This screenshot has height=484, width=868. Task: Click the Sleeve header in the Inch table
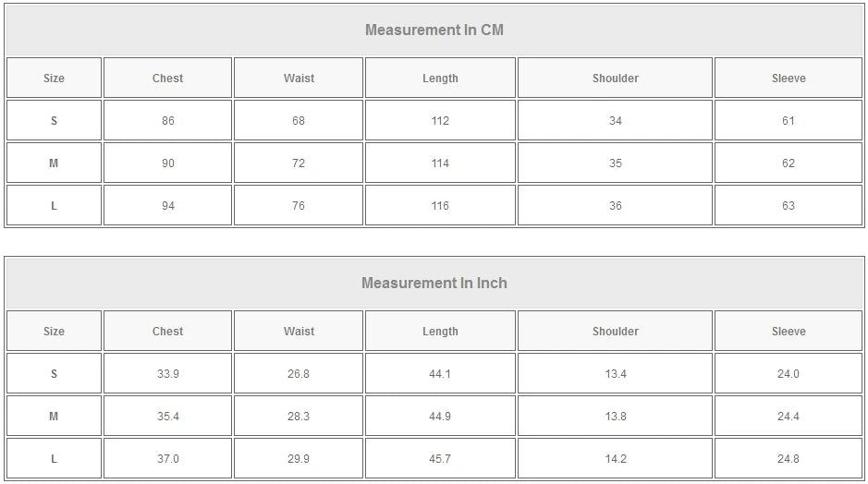pos(789,332)
